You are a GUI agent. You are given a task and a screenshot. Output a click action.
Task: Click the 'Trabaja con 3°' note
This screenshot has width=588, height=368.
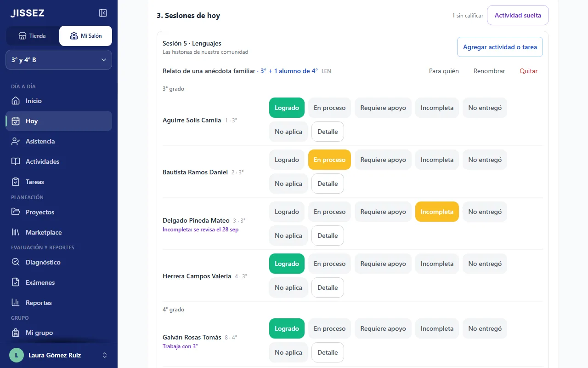tap(180, 346)
